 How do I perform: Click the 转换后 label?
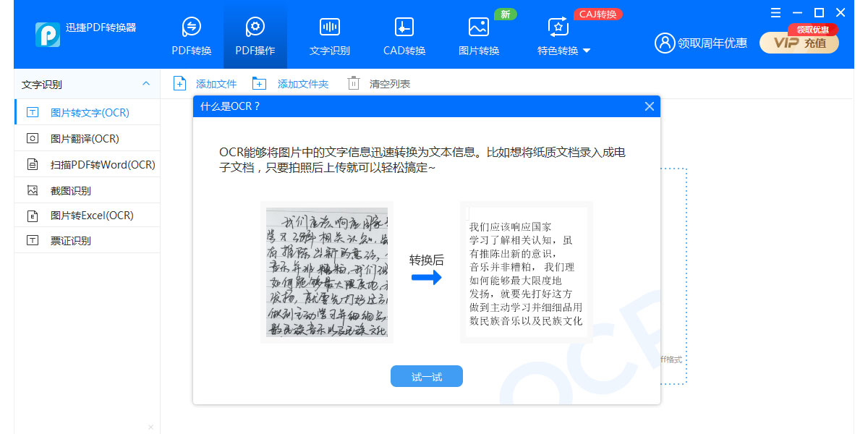(x=427, y=260)
